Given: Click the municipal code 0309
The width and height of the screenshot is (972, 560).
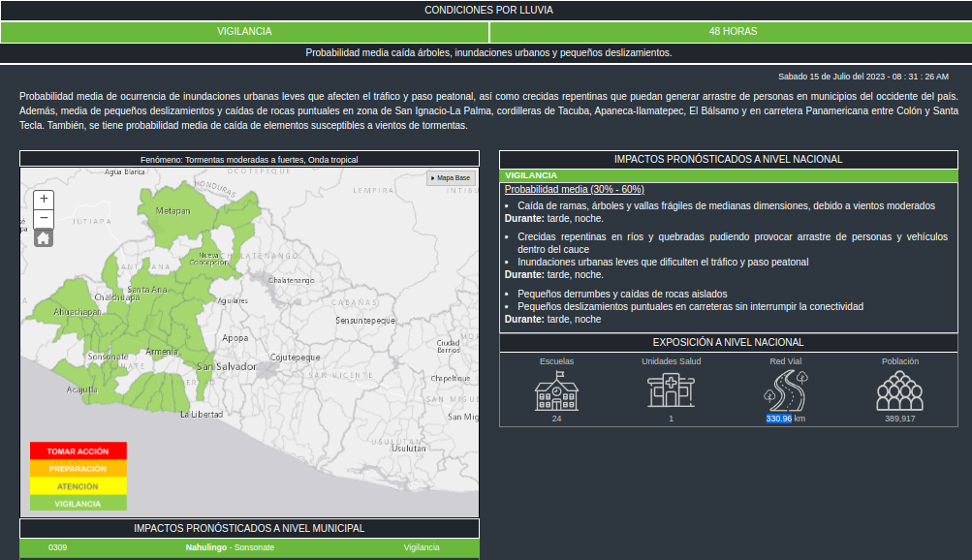Looking at the screenshot, I should [57, 547].
